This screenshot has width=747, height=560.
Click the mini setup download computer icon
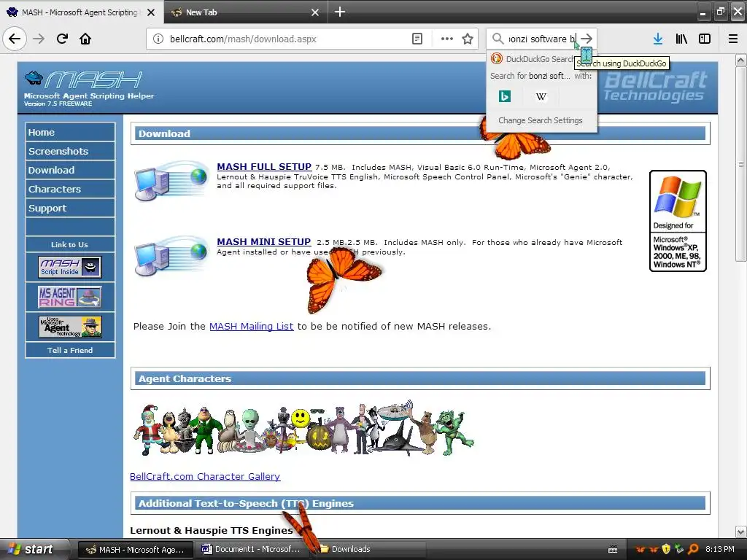click(x=171, y=256)
